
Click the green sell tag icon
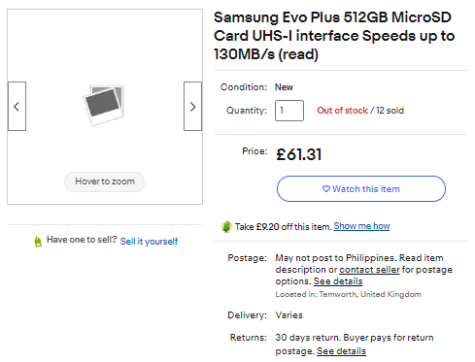[x=38, y=241]
